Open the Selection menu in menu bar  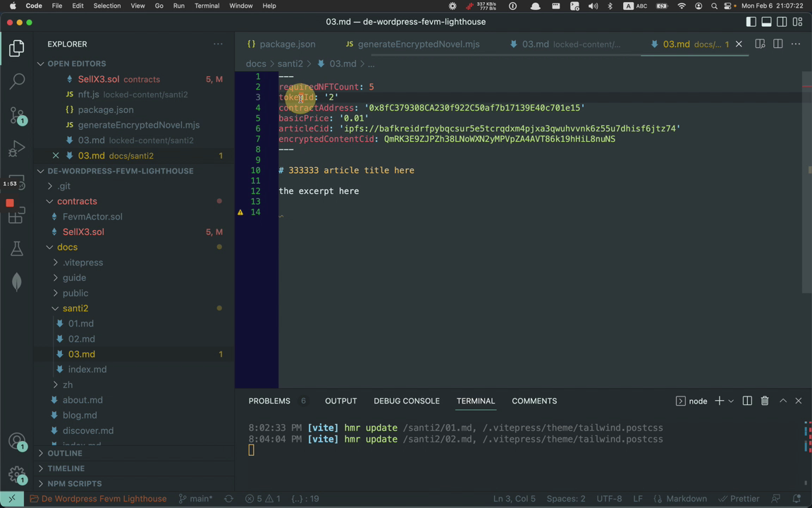tap(106, 6)
